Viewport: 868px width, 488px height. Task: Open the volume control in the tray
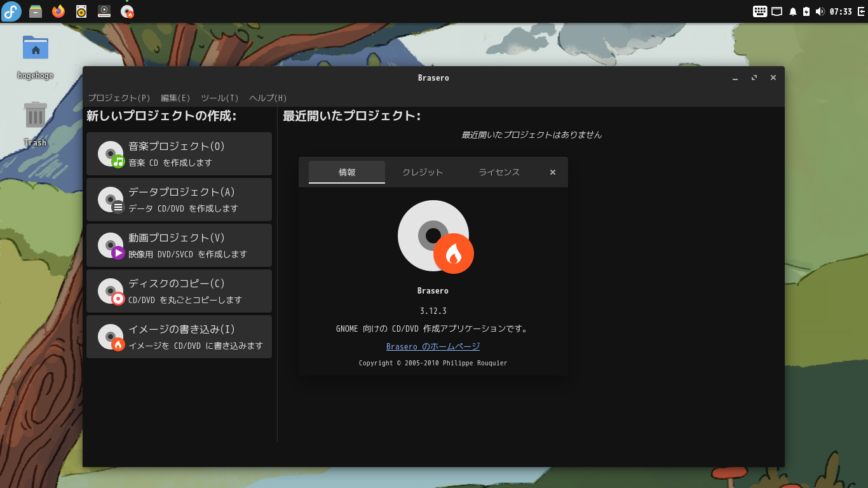820,11
